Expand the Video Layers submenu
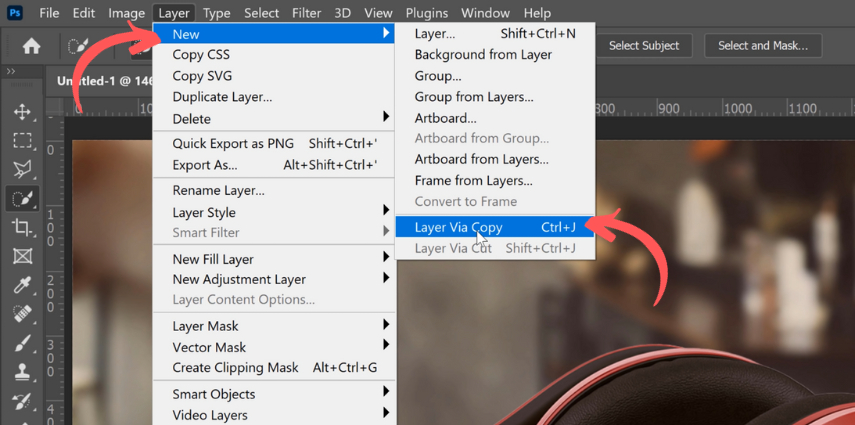 [274, 415]
